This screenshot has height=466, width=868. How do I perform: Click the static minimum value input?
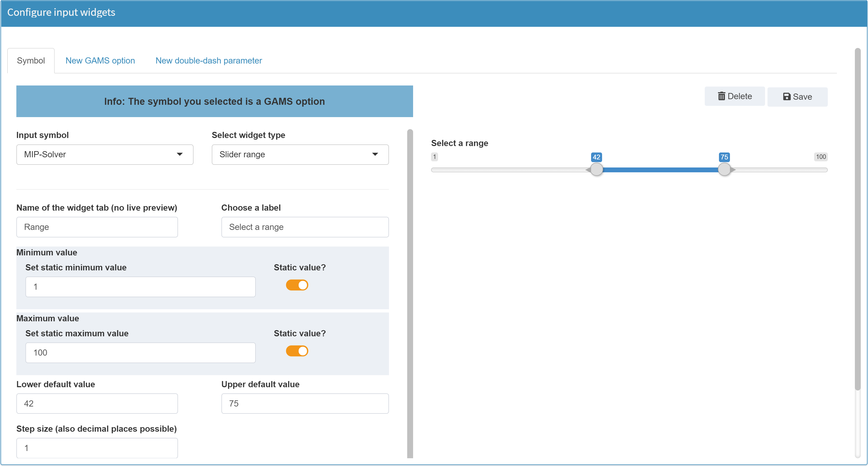tap(140, 287)
